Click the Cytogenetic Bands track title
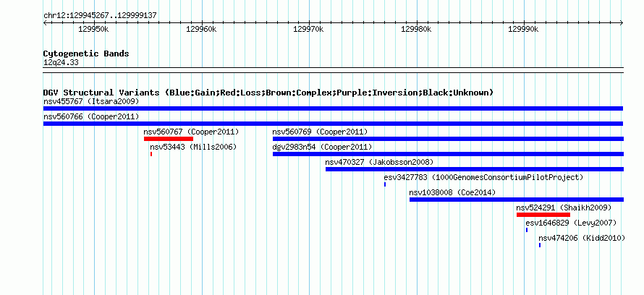644x295 pixels. click(86, 54)
